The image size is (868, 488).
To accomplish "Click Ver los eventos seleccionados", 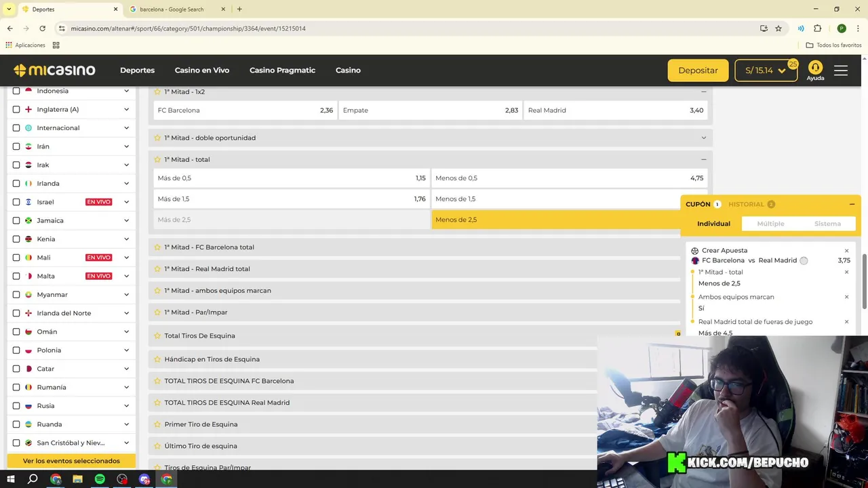I will (x=71, y=461).
